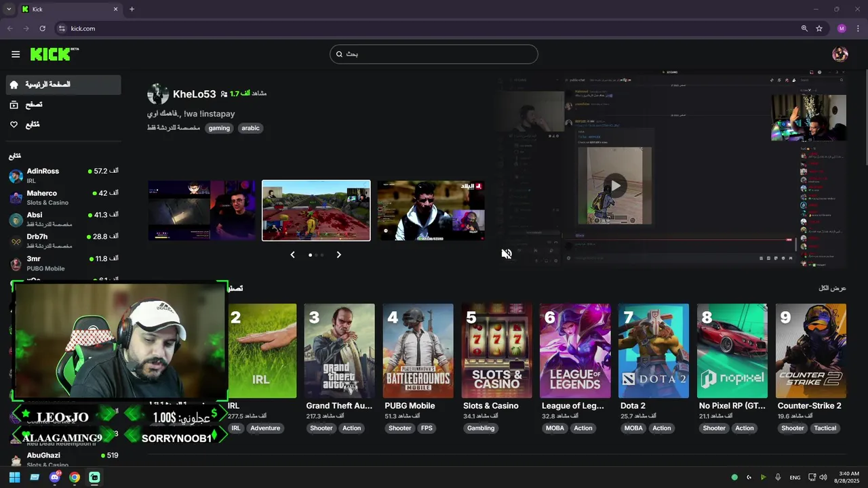
Task: Open the Chrome profile M avatar
Action: [842, 28]
